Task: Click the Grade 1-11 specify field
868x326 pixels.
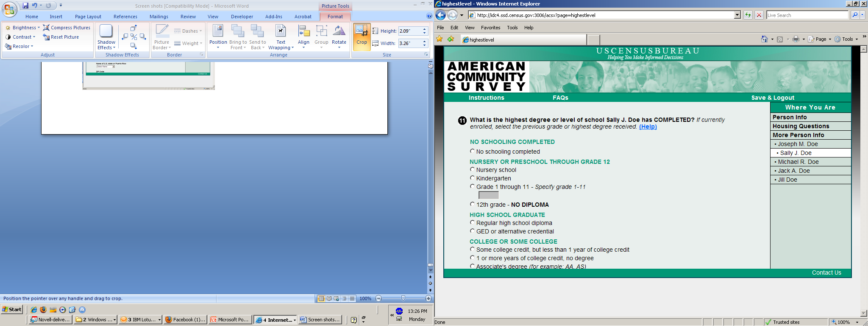Action: 488,195
